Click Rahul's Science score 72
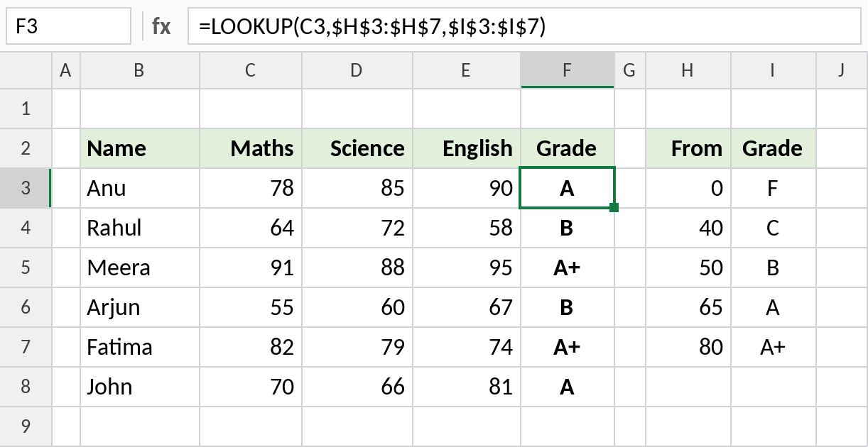 point(357,228)
